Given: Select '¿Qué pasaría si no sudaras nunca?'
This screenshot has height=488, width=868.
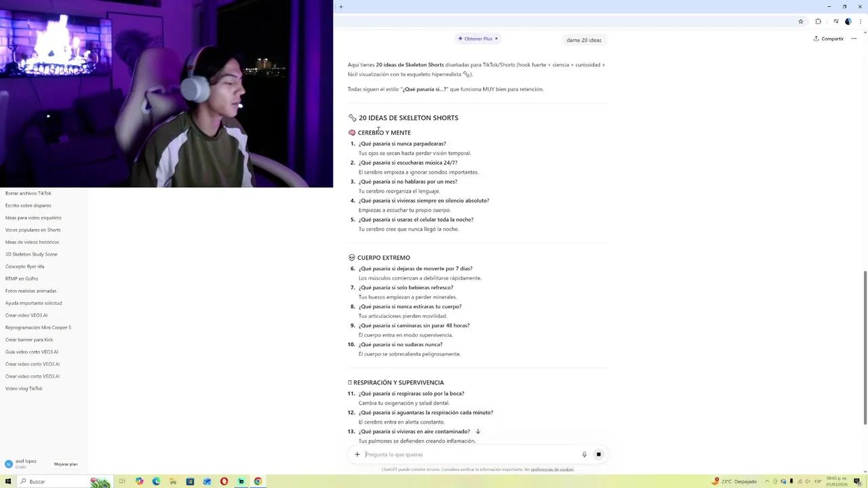Looking at the screenshot, I should click(400, 344).
